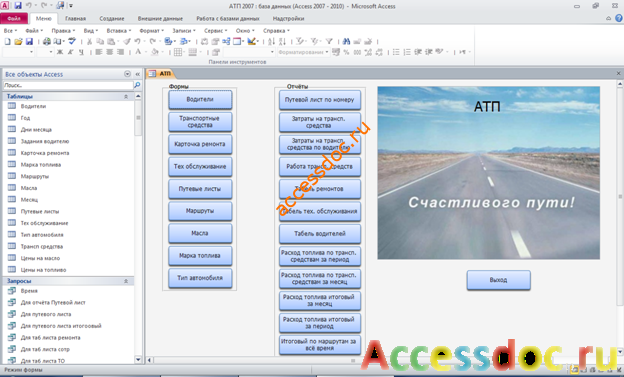Align text center

[x=109, y=52]
